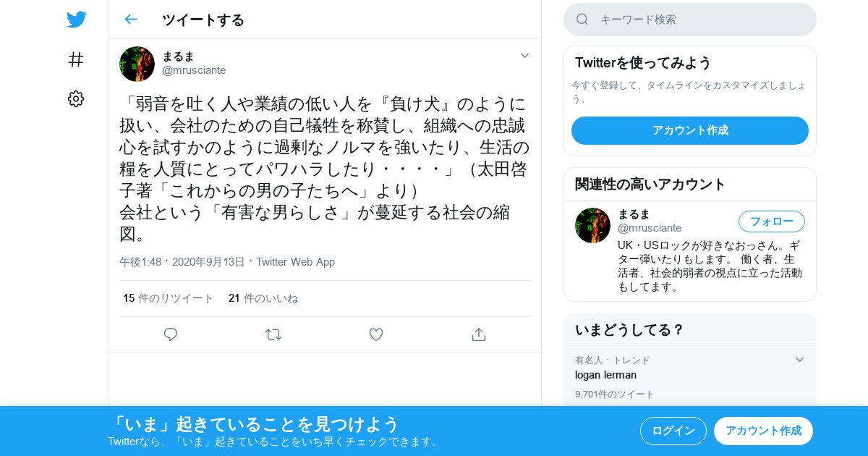Follow まるま with the フォロー button
Viewport: 868px width, 456px height.
[x=772, y=221]
